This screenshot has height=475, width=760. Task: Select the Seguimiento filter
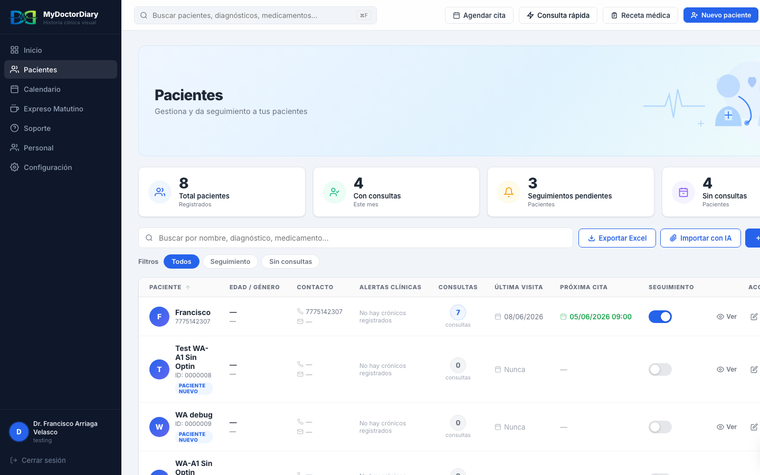tap(230, 261)
